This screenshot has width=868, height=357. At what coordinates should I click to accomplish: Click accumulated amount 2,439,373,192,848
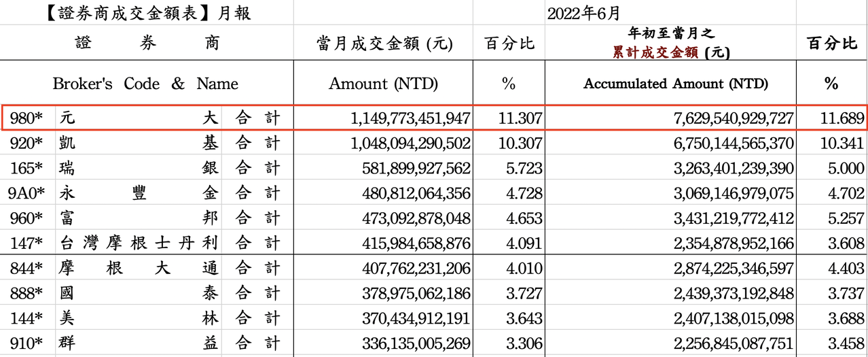[x=734, y=294]
